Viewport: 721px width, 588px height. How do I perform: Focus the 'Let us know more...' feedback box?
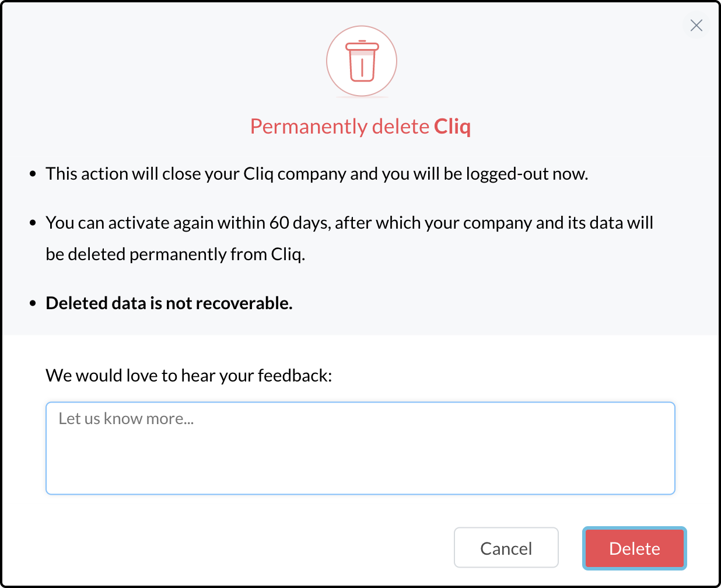tap(360, 448)
